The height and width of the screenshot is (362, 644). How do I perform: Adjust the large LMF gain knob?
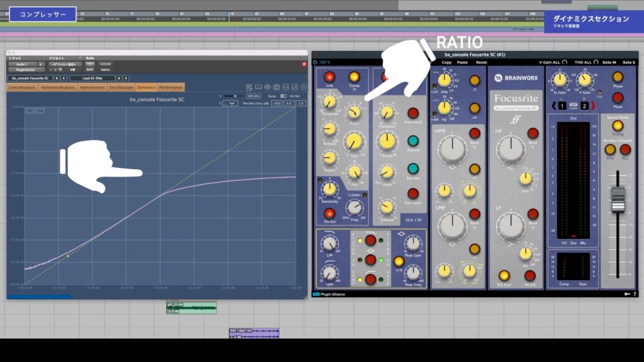coord(452,226)
